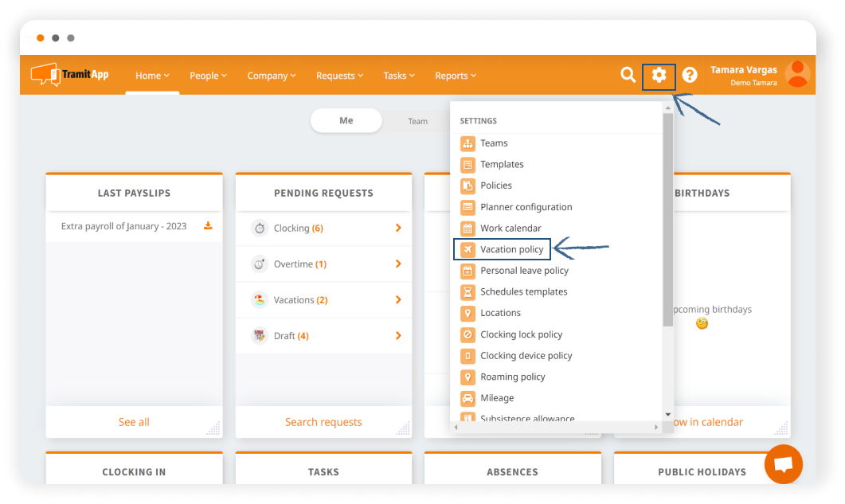The width and height of the screenshot is (845, 504).
Task: Expand the People dropdown menu
Action: 208,76
